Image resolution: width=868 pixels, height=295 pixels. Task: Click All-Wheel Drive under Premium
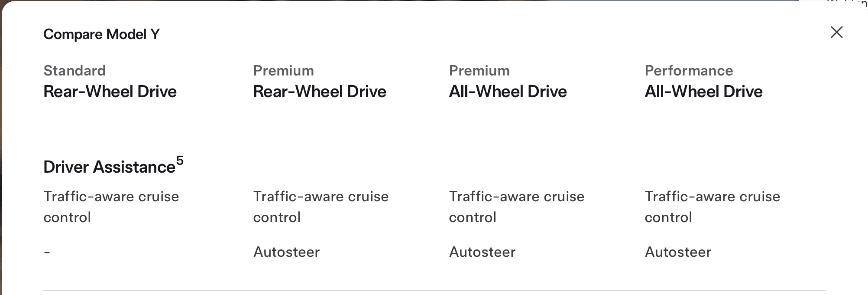tap(508, 92)
